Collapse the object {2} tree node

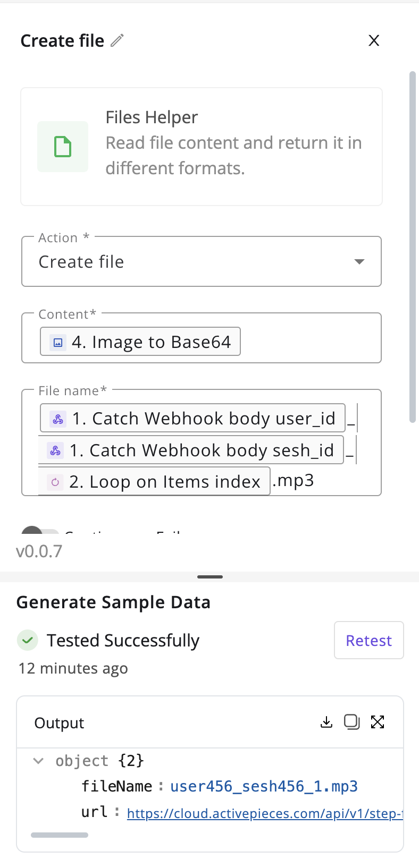(38, 761)
